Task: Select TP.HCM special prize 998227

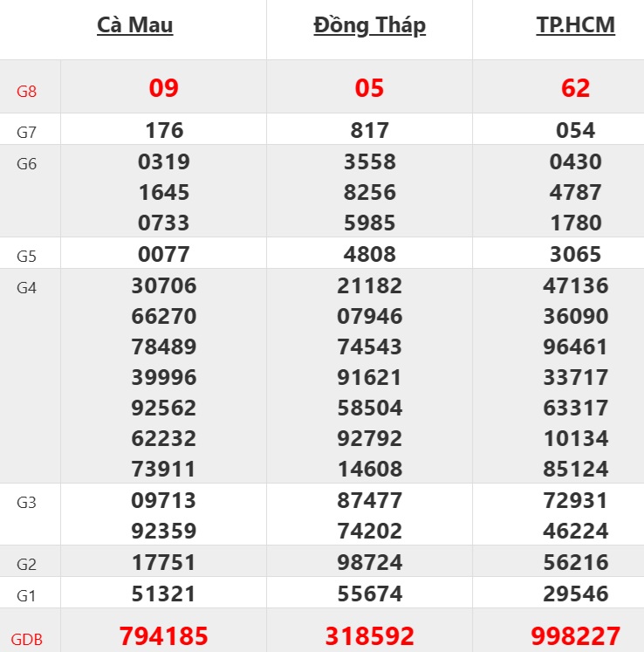Action: point(575,635)
